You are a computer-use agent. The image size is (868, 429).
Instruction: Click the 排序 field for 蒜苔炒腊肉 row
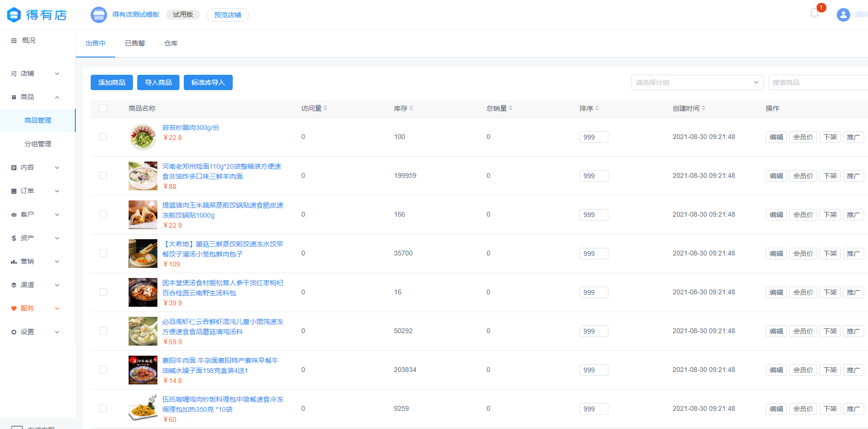point(594,137)
